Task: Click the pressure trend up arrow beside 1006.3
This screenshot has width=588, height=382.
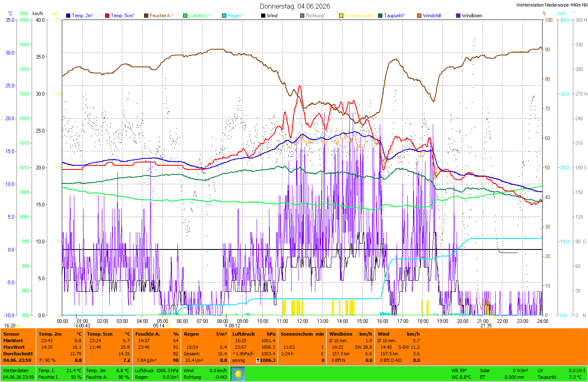Action: point(257,360)
